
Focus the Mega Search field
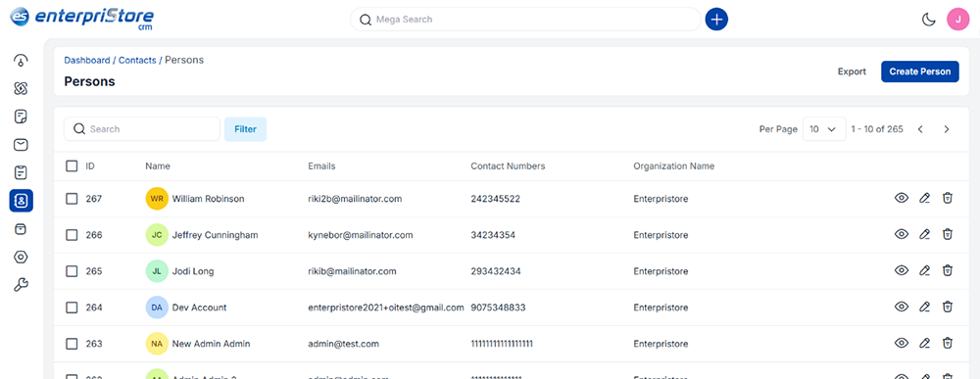pyautogui.click(x=525, y=20)
